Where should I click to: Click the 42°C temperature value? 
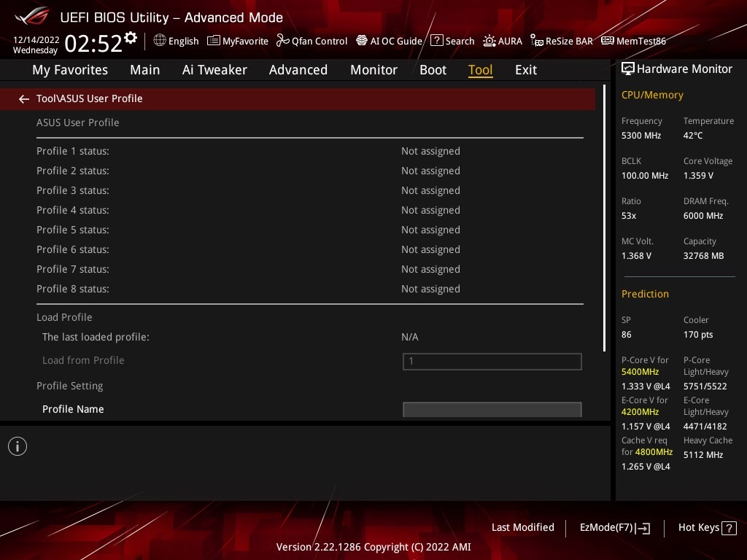[x=693, y=136]
